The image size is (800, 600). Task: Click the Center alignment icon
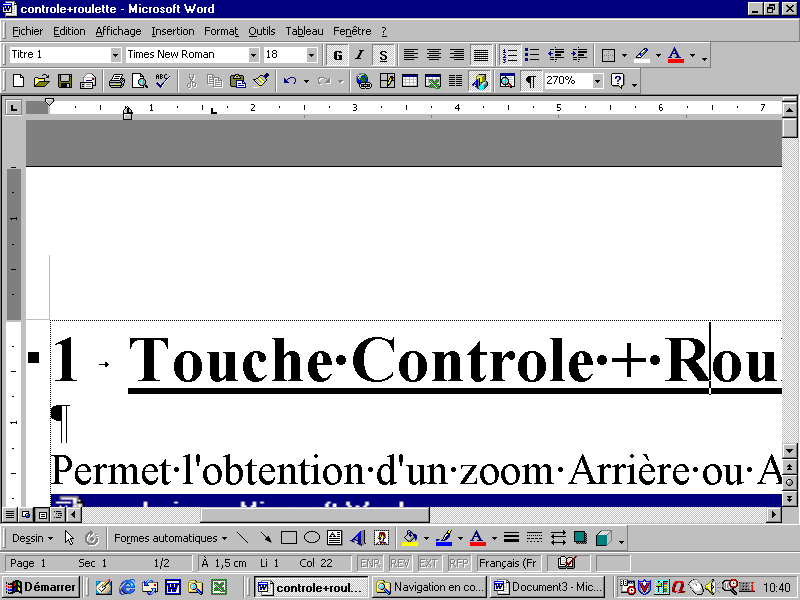coord(434,54)
